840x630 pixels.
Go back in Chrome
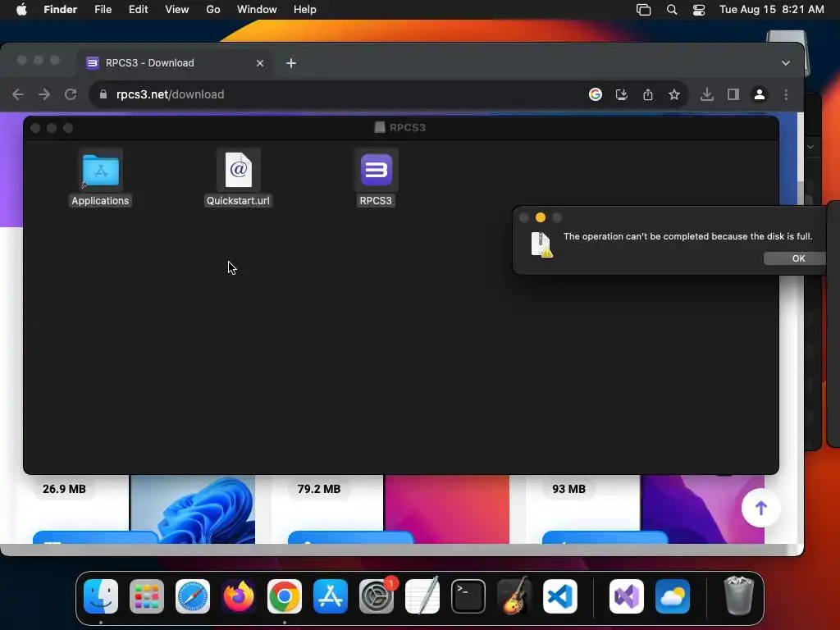point(18,94)
